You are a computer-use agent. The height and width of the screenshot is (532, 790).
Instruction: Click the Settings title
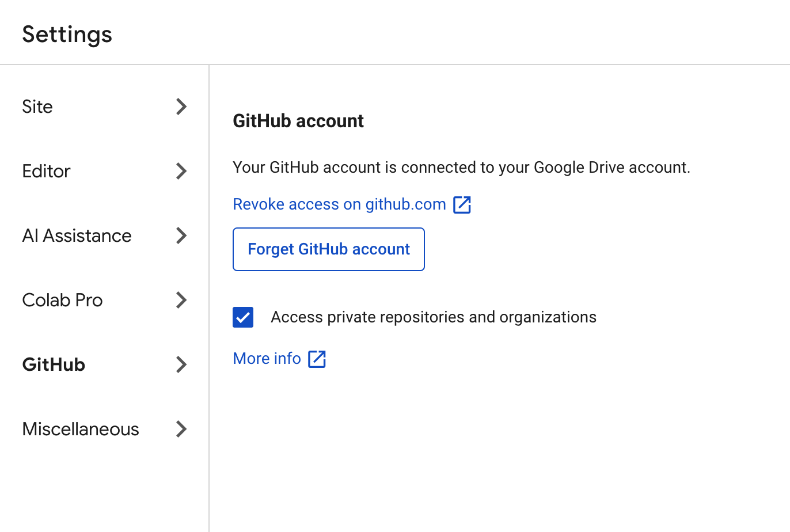pyautogui.click(x=67, y=35)
